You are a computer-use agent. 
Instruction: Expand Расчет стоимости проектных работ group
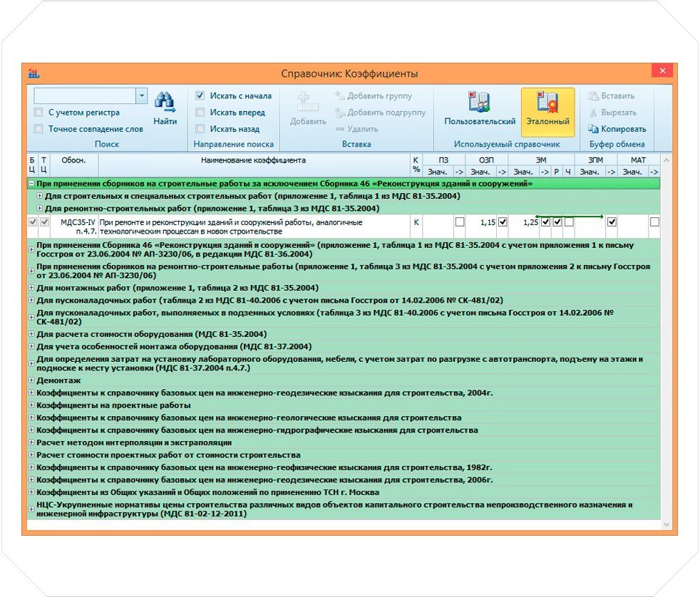click(31, 455)
